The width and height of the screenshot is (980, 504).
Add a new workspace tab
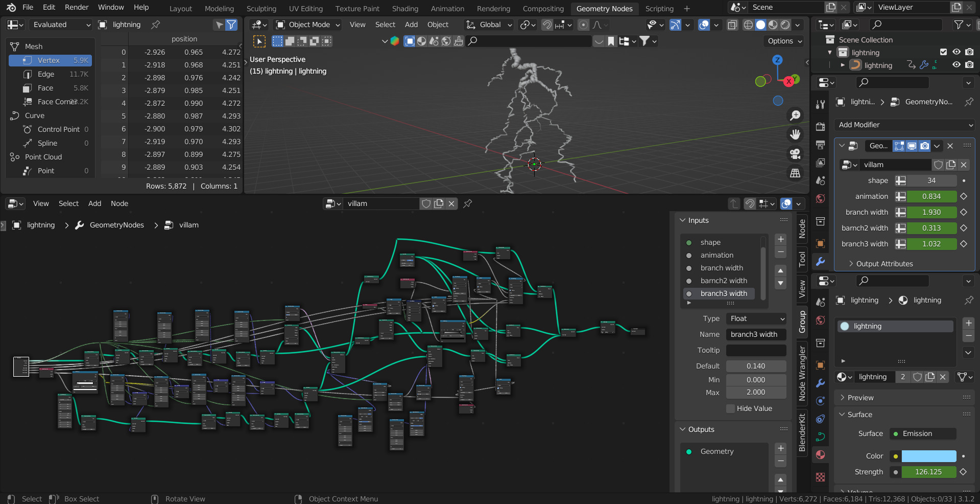[x=686, y=9]
